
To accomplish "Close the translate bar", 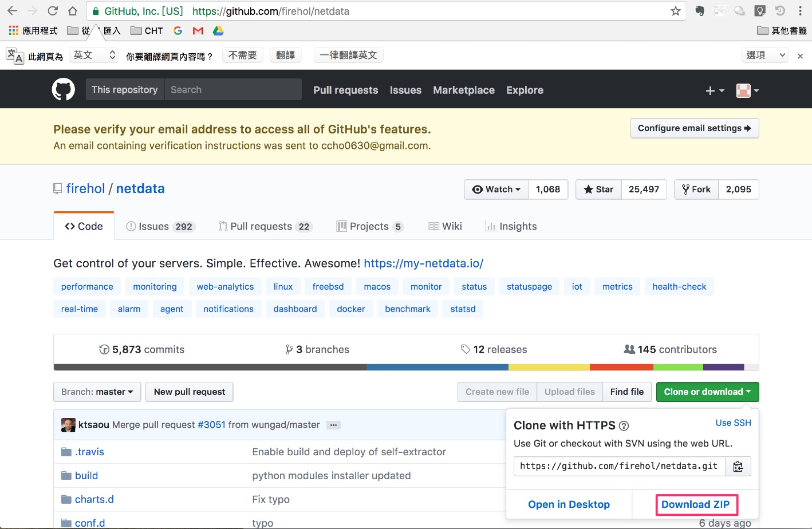I will click(800, 56).
